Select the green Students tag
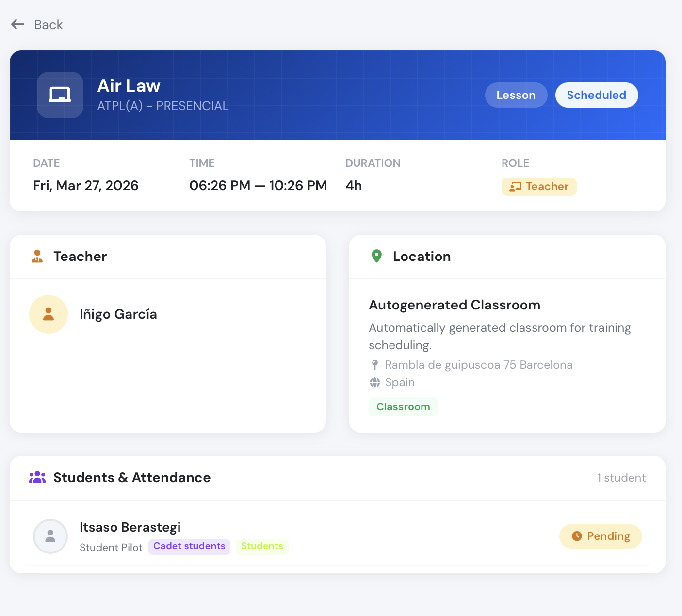This screenshot has width=682, height=616. pyautogui.click(x=262, y=547)
